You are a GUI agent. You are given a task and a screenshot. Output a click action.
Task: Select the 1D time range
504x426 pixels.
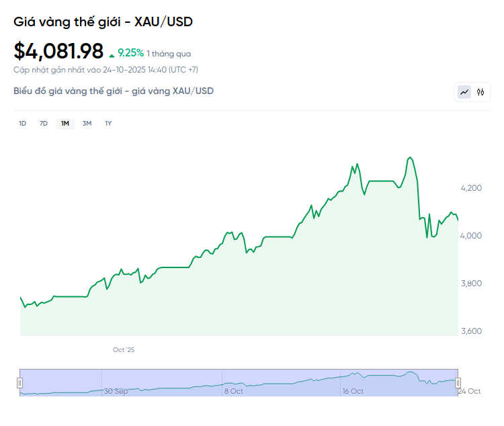[22, 123]
